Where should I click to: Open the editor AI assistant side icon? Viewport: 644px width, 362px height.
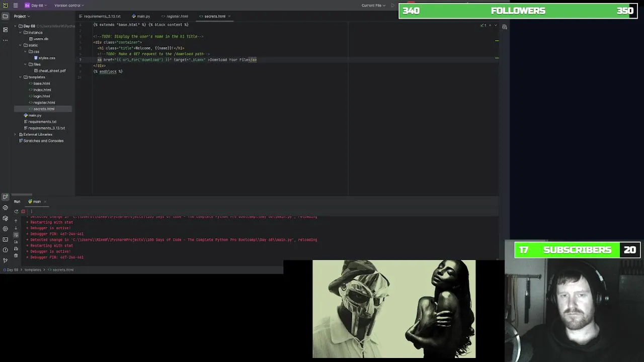pyautogui.click(x=505, y=27)
